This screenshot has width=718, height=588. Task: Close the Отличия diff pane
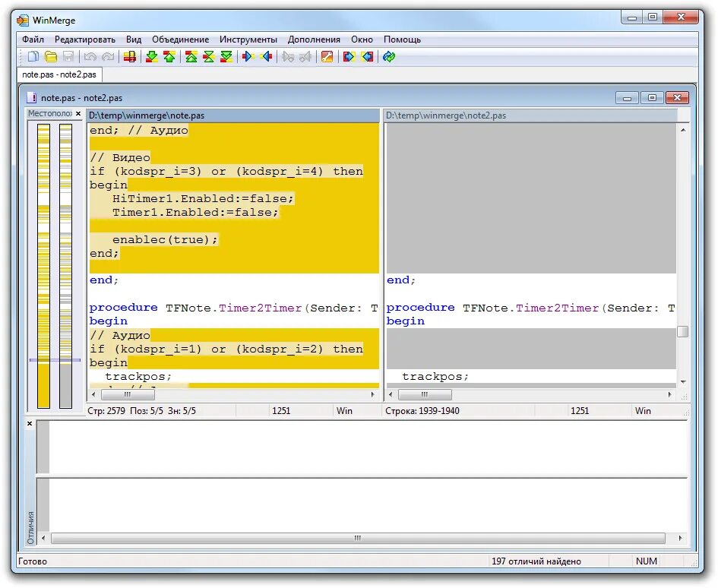tap(30, 424)
